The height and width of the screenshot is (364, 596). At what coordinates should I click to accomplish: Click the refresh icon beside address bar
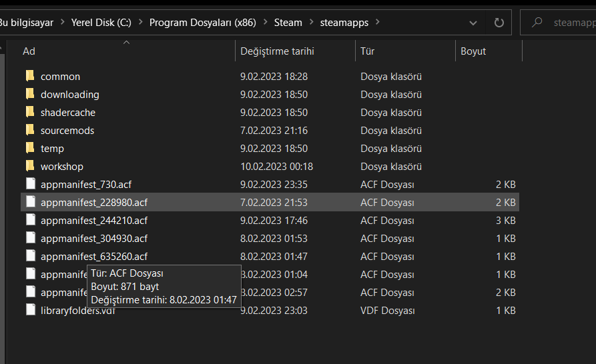[x=499, y=23]
